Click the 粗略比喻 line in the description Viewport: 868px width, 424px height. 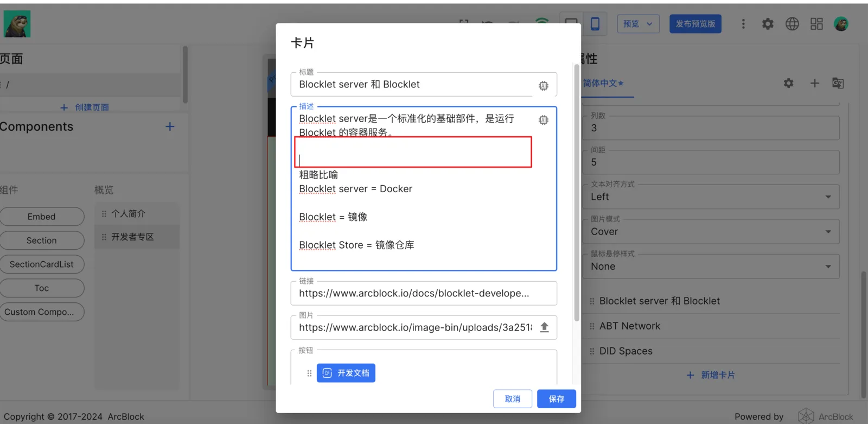tap(318, 175)
